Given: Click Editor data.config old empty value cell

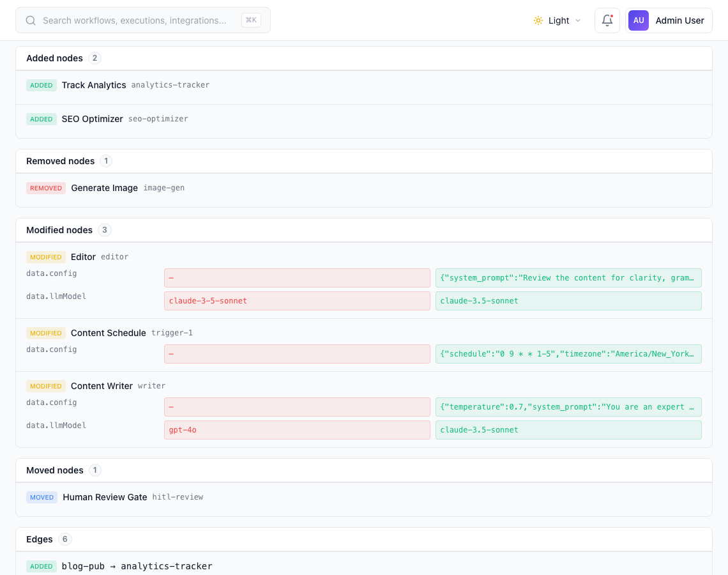Looking at the screenshot, I should pos(297,278).
